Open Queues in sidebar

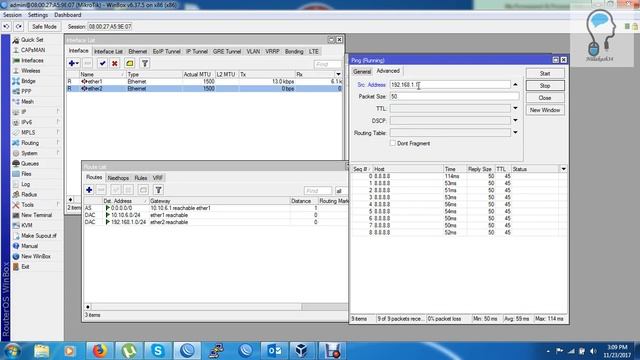point(30,164)
